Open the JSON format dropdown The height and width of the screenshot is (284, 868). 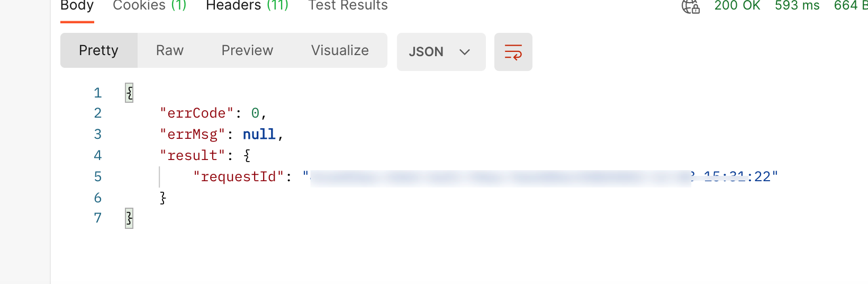(x=441, y=52)
